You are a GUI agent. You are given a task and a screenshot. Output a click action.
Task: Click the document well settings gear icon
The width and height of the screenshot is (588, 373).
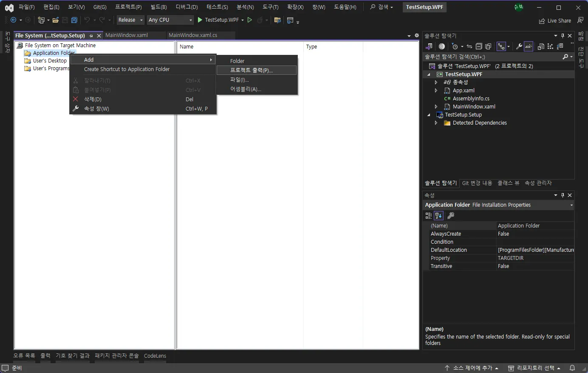[x=417, y=35]
